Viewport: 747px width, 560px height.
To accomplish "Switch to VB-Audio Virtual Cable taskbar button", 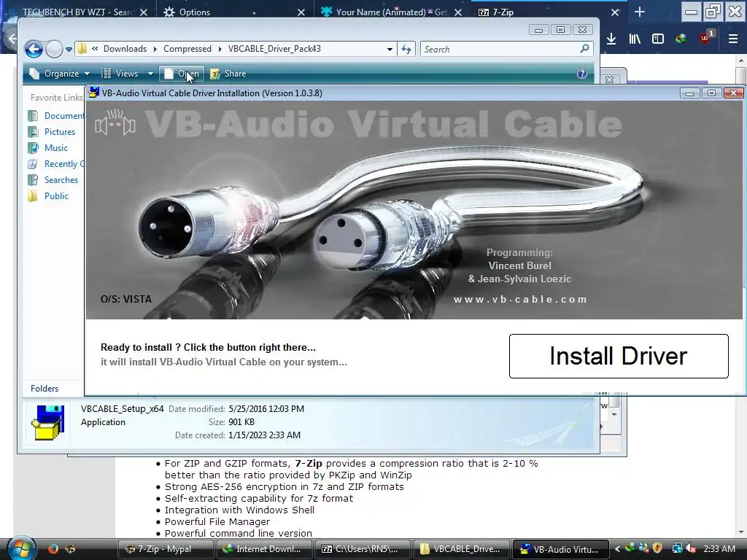I will pyautogui.click(x=561, y=549).
